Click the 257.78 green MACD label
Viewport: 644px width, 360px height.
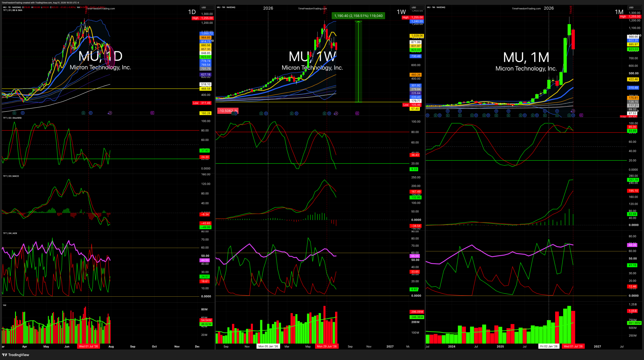[633, 180]
